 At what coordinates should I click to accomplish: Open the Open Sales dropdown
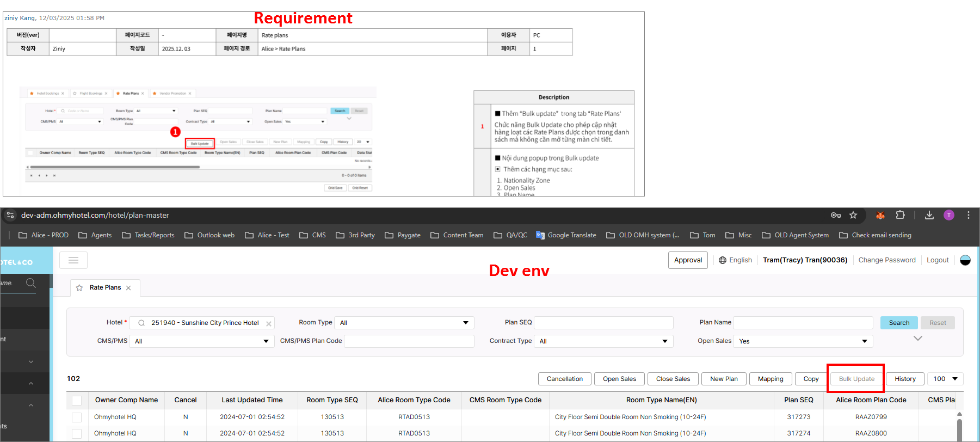point(803,341)
